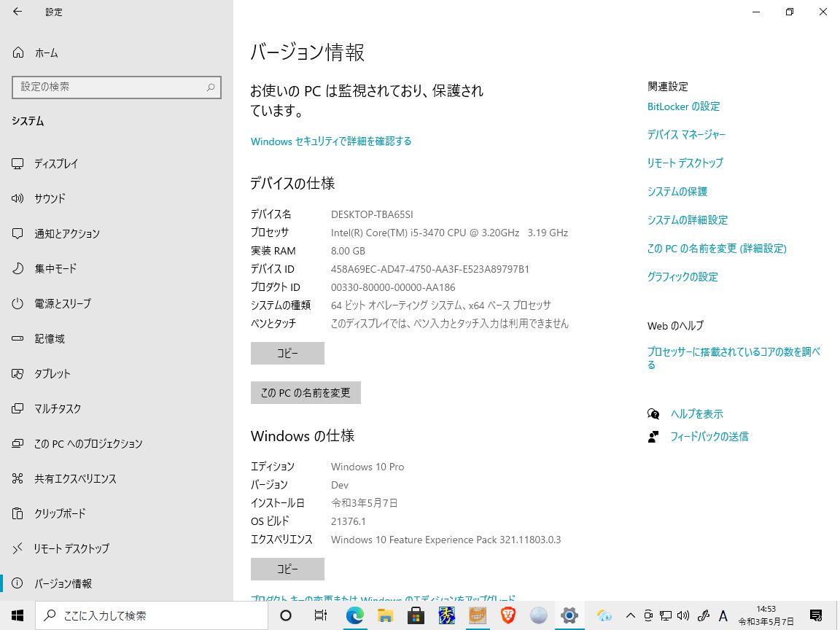840x630 pixels.
Task: Select device name DESKTOP-TBA65SI text
Action: pos(372,214)
